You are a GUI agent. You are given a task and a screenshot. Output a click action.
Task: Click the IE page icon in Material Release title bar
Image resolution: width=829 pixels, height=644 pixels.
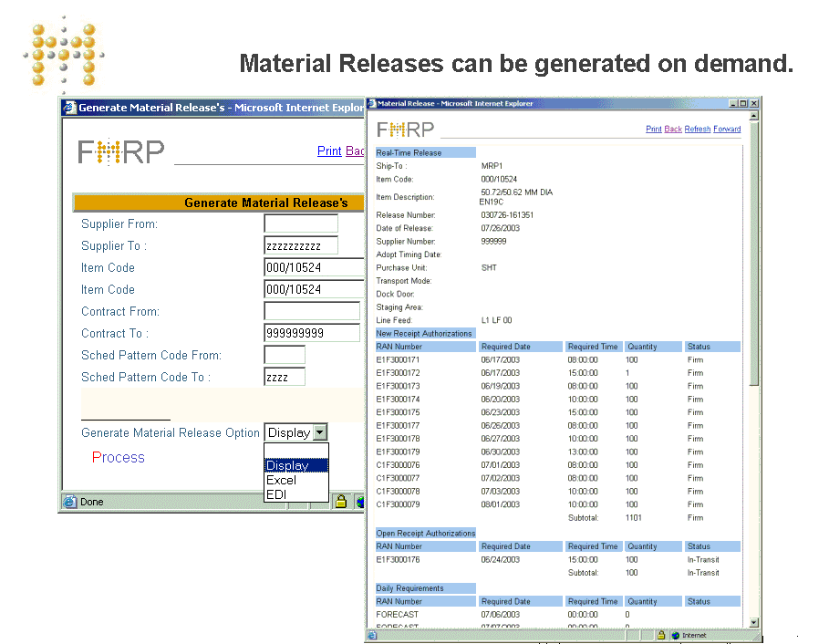371,104
